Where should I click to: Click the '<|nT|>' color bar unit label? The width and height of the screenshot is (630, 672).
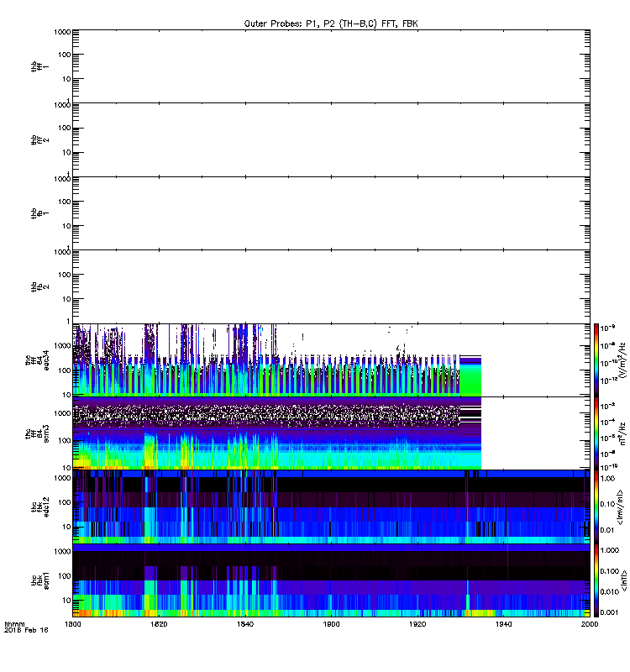click(x=624, y=580)
